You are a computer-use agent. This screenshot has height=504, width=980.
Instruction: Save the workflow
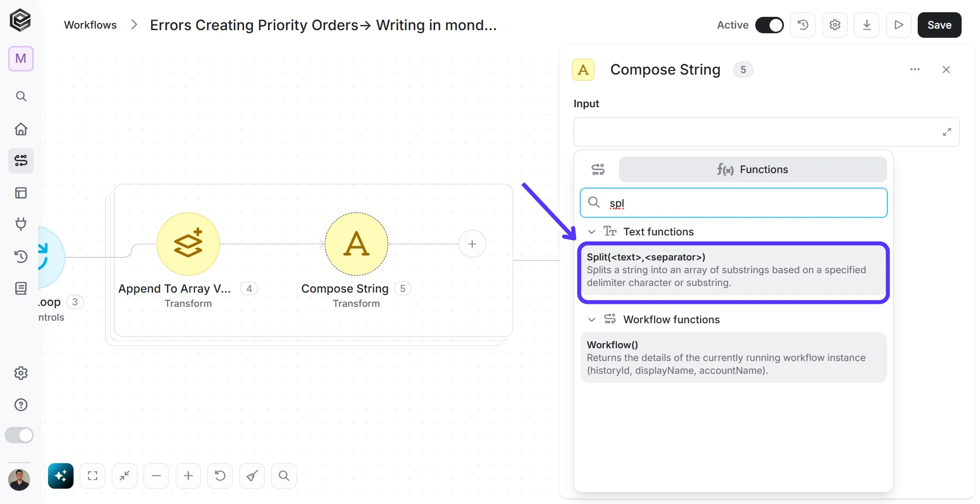939,25
